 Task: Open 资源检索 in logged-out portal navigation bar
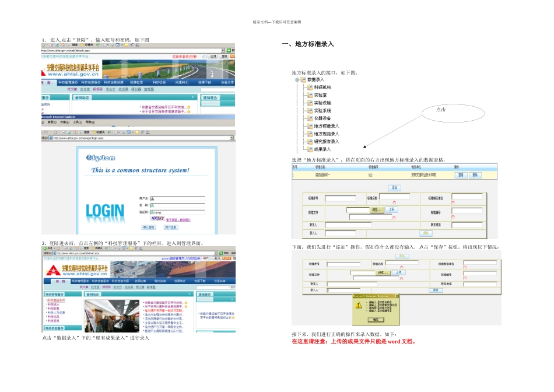136,82
